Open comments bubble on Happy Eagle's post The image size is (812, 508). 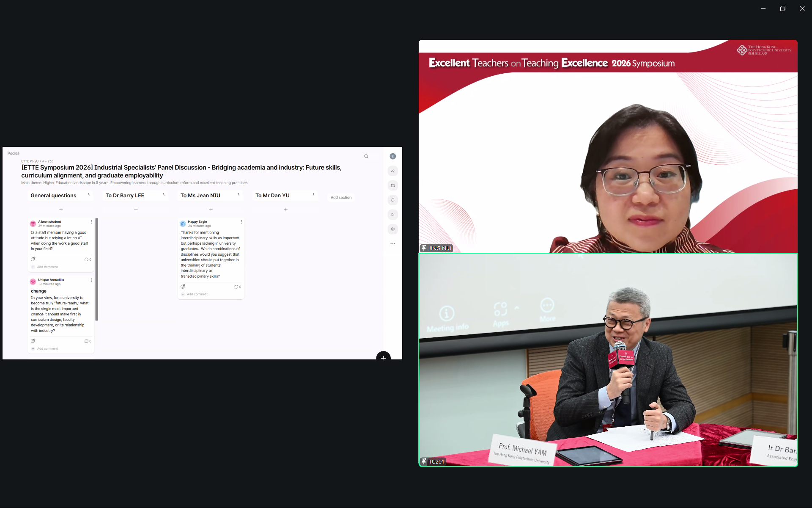pyautogui.click(x=237, y=287)
